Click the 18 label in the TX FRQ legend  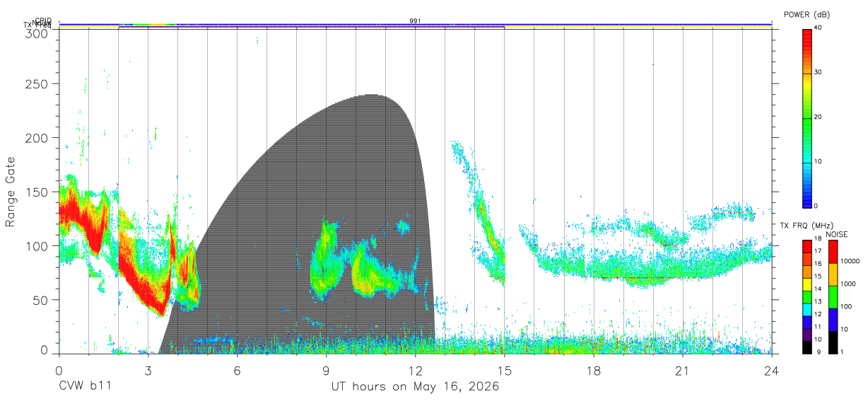[x=817, y=239]
